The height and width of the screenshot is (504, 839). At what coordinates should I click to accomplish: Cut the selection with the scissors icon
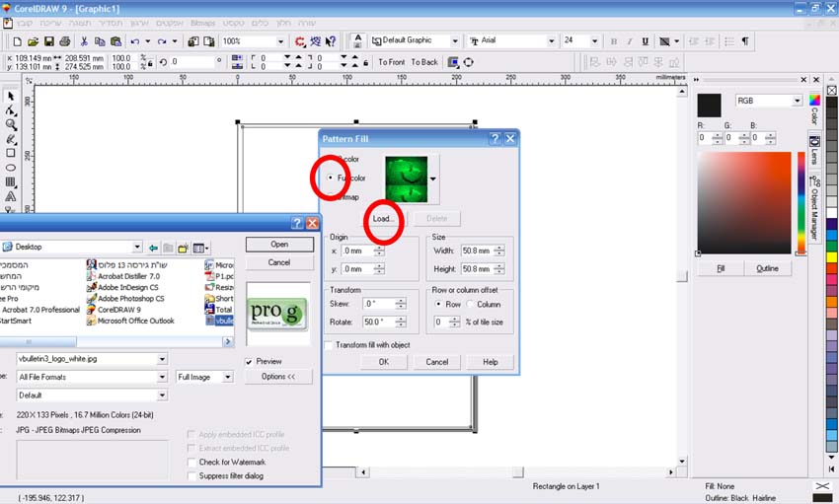(x=84, y=41)
